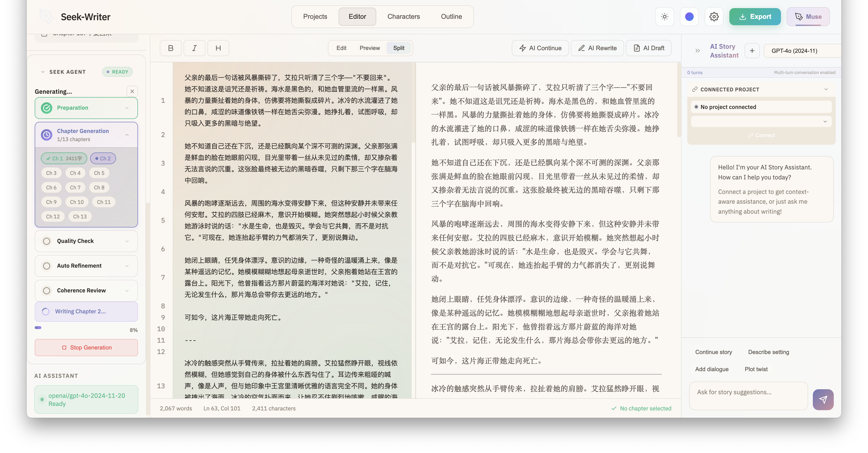Click the No chapter selected status
Image resolution: width=868 pixels, height=453 pixels.
(641, 408)
